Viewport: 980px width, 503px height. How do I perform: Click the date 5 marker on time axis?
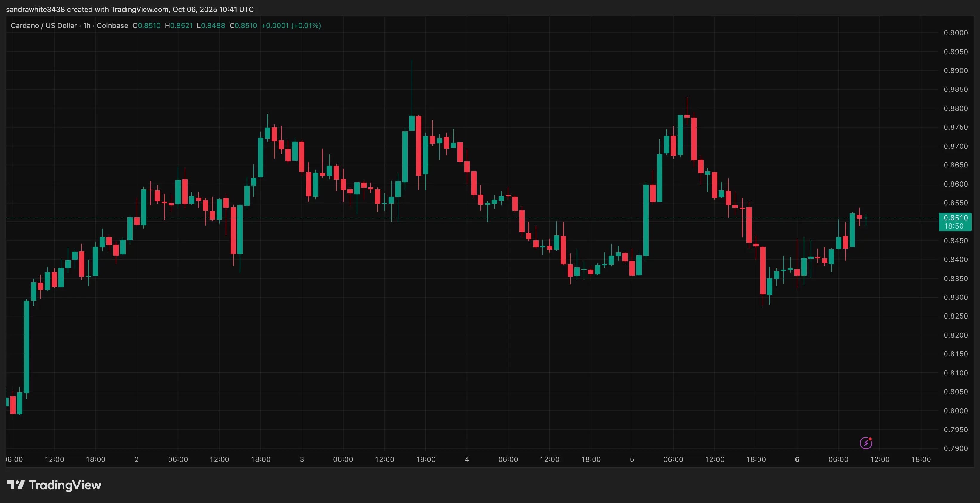632,459
